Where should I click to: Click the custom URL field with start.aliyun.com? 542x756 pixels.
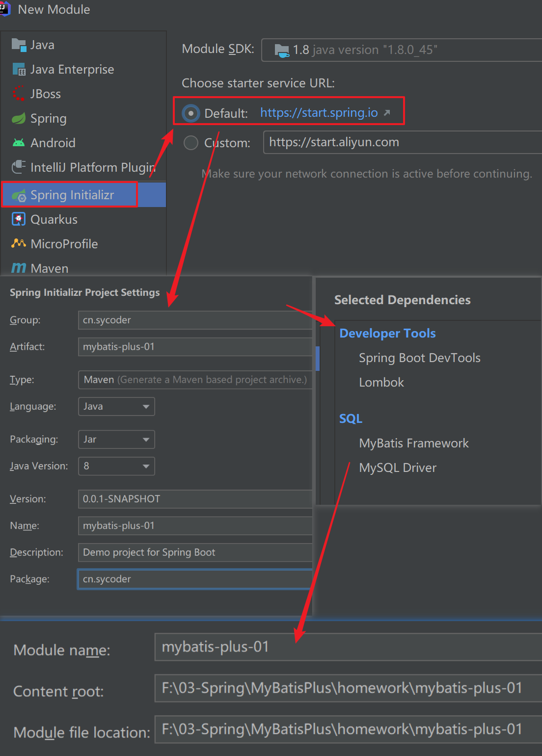[403, 142]
